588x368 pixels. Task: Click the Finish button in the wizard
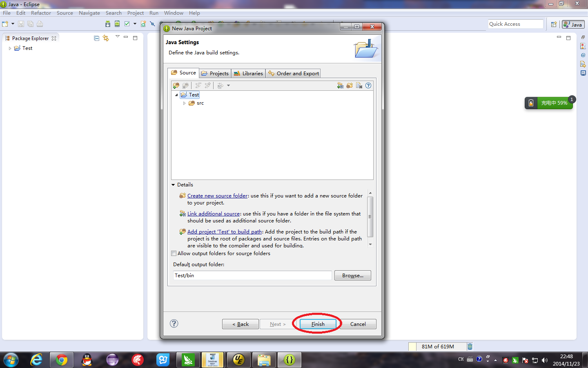pyautogui.click(x=318, y=324)
